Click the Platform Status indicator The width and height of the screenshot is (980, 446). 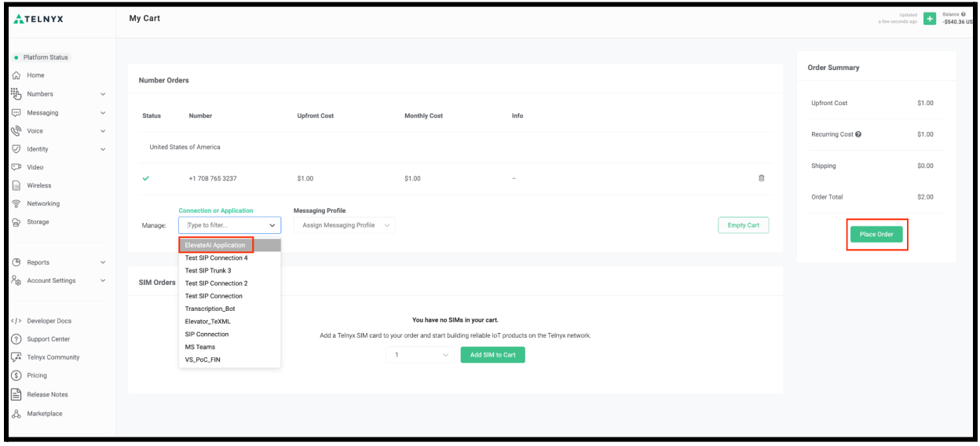click(41, 57)
